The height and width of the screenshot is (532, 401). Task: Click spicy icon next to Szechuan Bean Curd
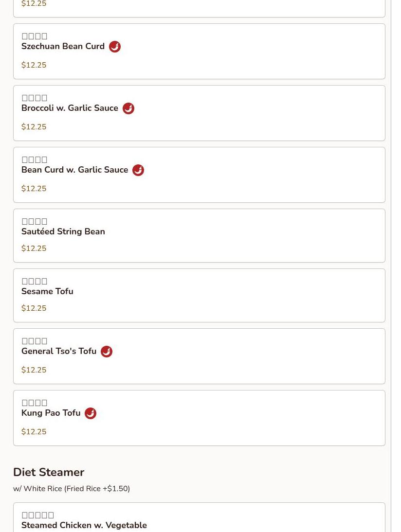(115, 47)
